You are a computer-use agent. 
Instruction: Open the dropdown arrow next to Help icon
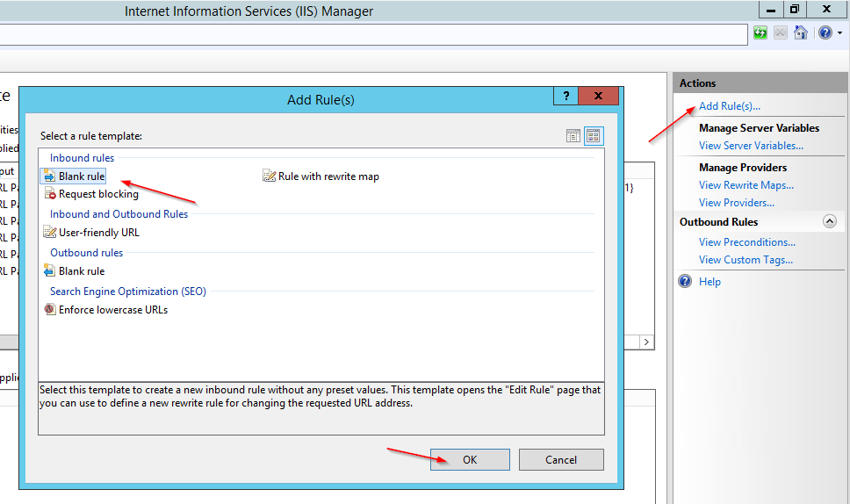pyautogui.click(x=839, y=33)
